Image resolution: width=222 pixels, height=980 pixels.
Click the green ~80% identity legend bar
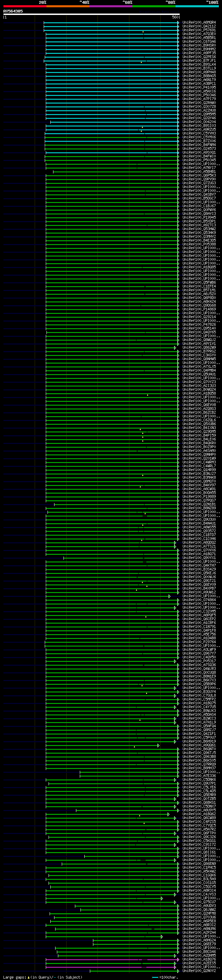pos(154,6)
